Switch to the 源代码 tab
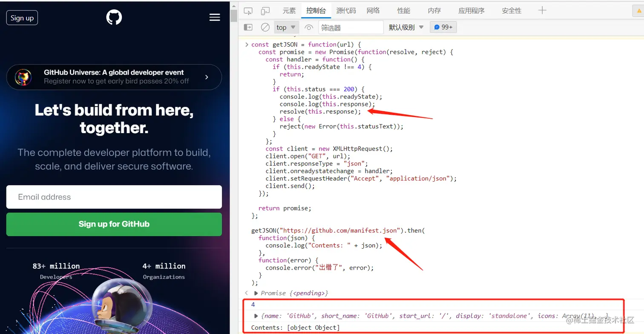The height and width of the screenshot is (334, 644). point(346,11)
